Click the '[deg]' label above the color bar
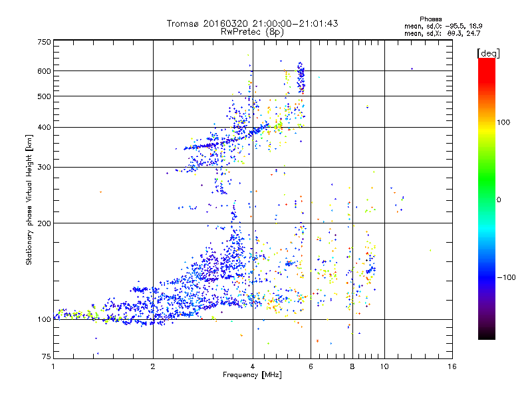This screenshot has width=532, height=399. (x=488, y=54)
